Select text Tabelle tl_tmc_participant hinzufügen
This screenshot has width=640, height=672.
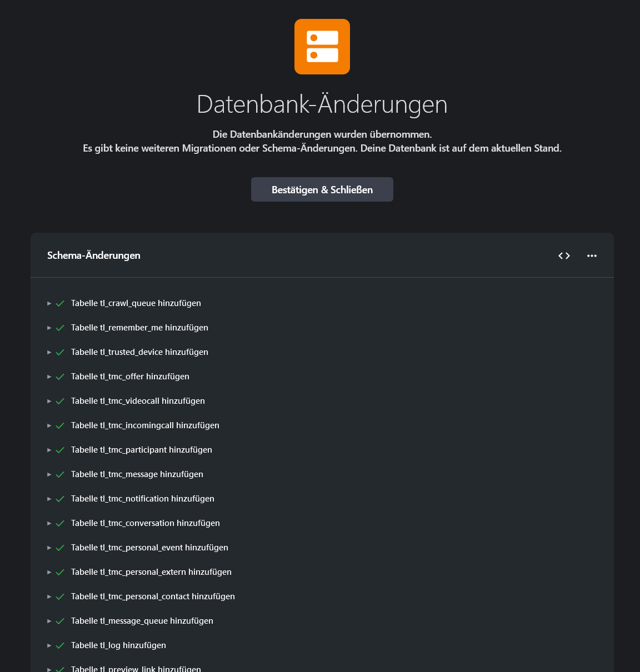tap(142, 450)
